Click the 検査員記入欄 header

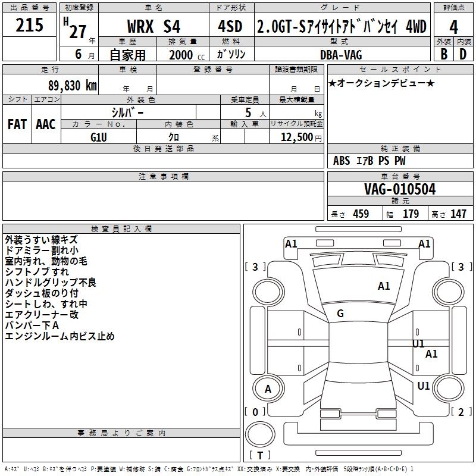tap(121, 229)
